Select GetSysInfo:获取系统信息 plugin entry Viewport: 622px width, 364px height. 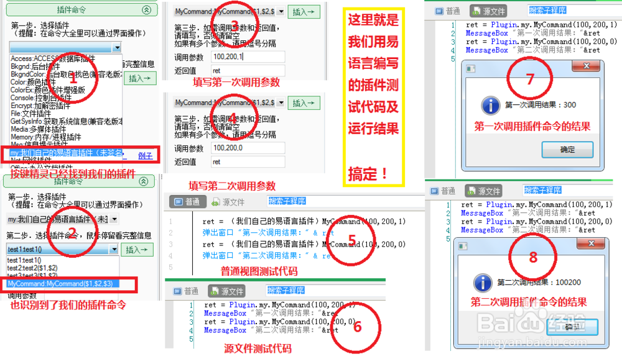coord(67,121)
